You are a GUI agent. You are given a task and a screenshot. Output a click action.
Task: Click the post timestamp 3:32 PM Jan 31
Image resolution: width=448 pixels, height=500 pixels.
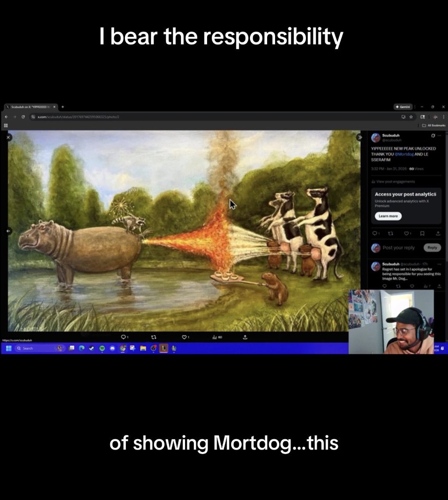[x=389, y=169]
